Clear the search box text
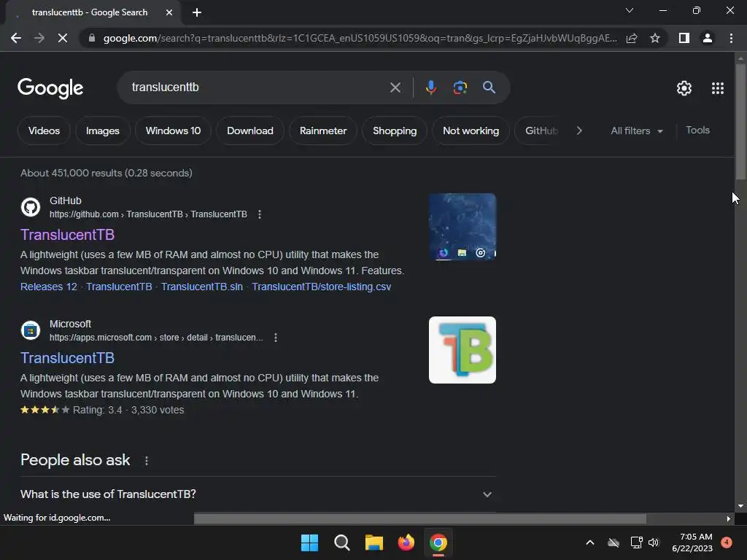This screenshot has height=560, width=747. (395, 87)
